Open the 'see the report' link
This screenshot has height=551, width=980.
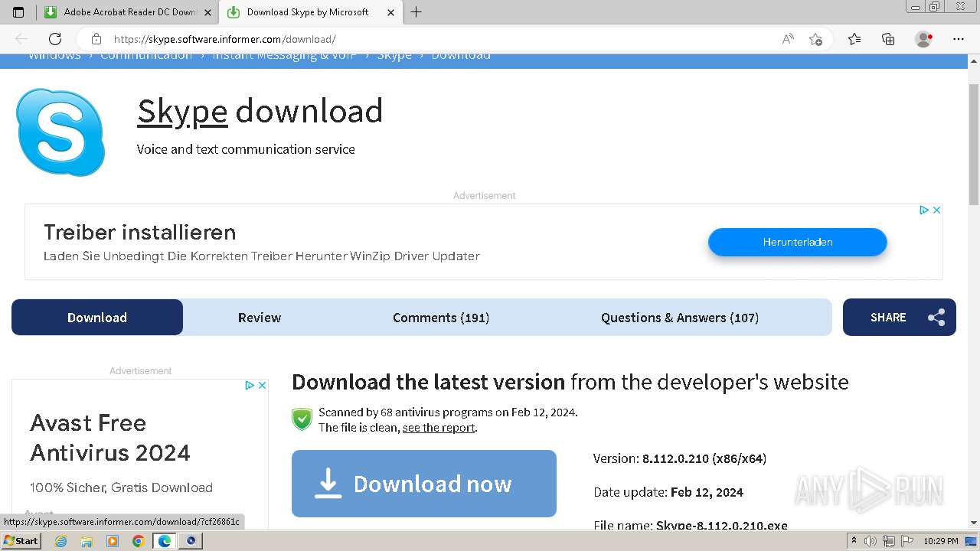click(439, 428)
